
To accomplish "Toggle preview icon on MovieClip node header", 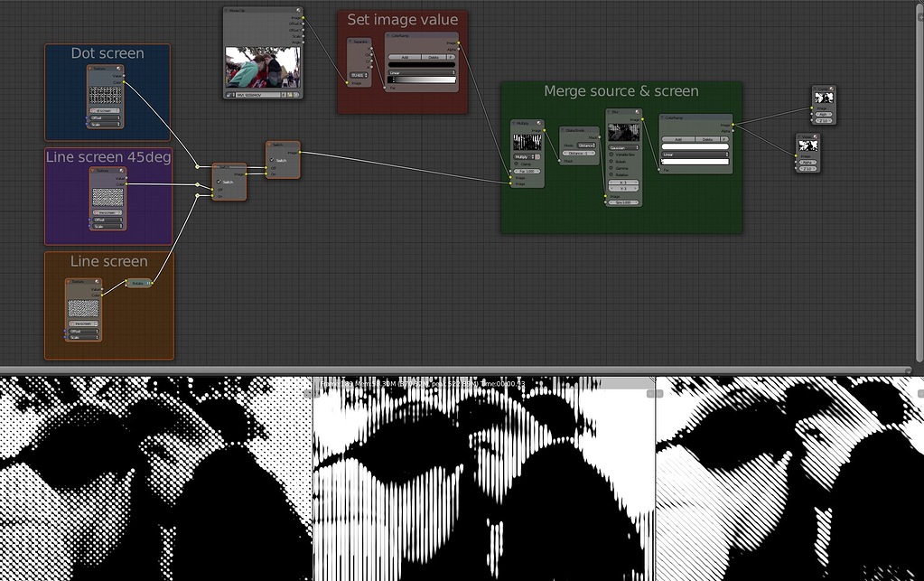I will coord(298,10).
